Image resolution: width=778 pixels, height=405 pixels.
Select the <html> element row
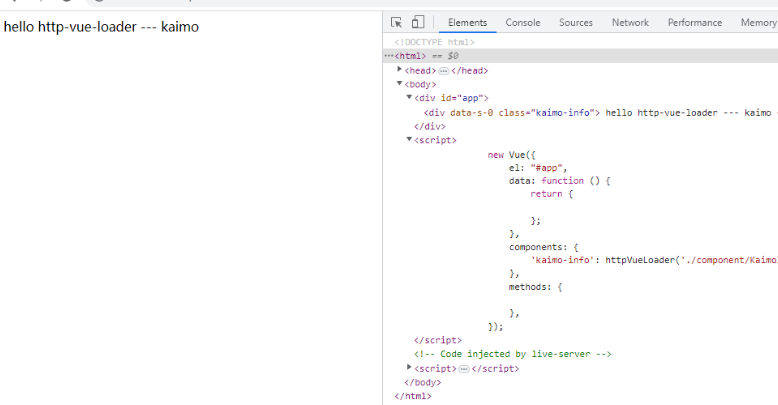[x=581, y=56]
